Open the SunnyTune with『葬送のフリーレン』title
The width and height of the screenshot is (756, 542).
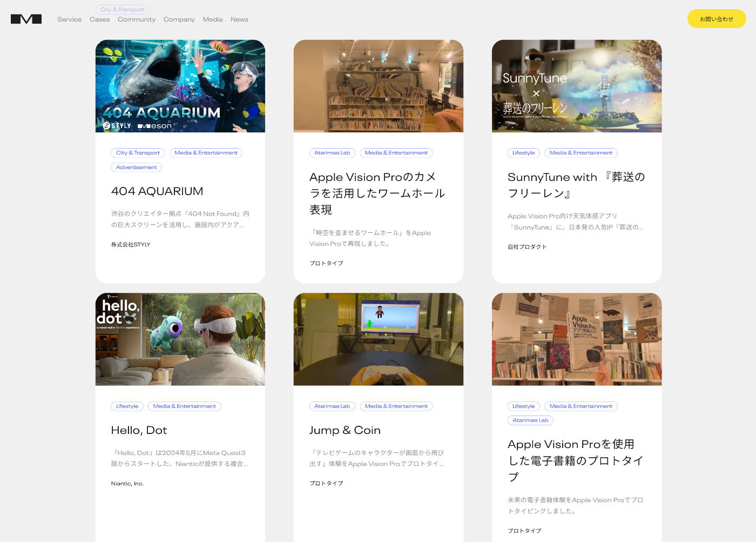[x=576, y=185]
